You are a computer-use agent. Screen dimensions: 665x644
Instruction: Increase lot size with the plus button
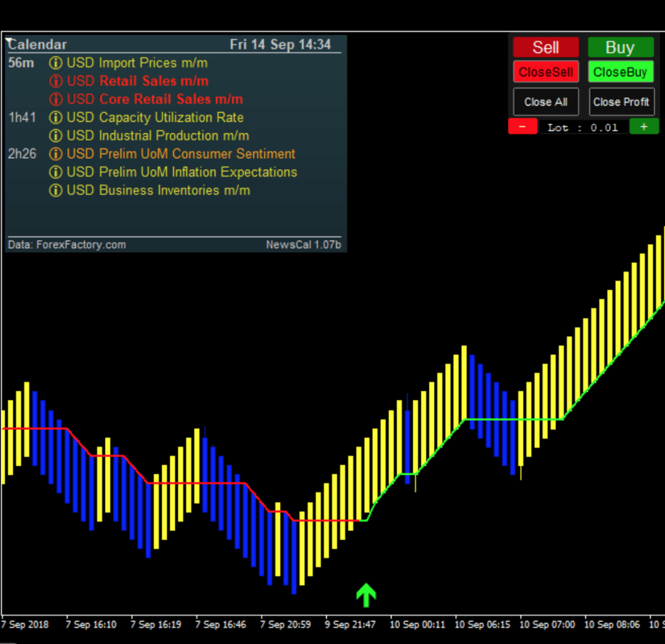644,126
